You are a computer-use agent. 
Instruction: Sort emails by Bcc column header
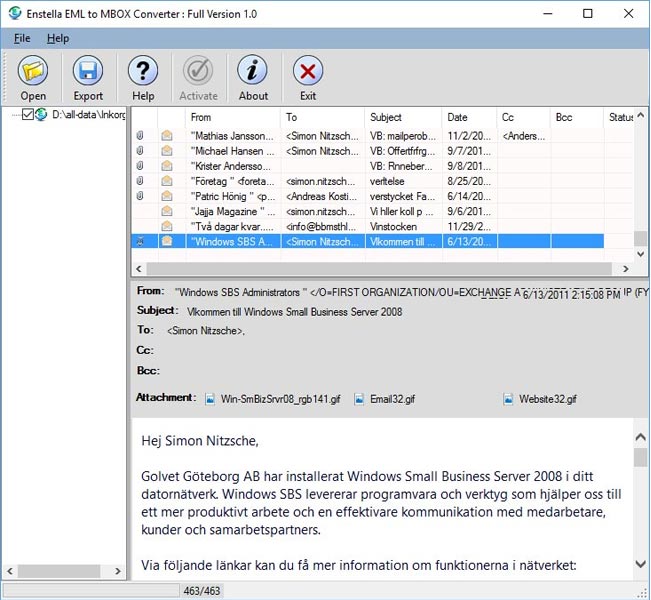[x=577, y=117]
